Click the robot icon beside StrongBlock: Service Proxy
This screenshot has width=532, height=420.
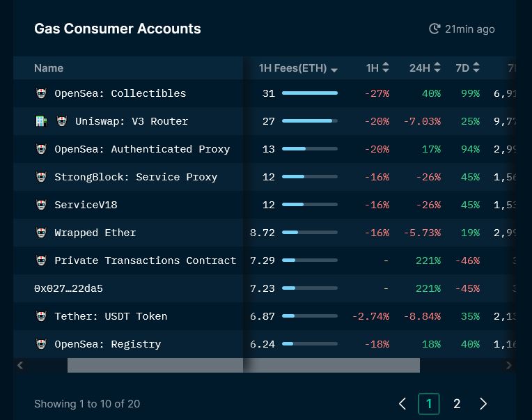41,177
